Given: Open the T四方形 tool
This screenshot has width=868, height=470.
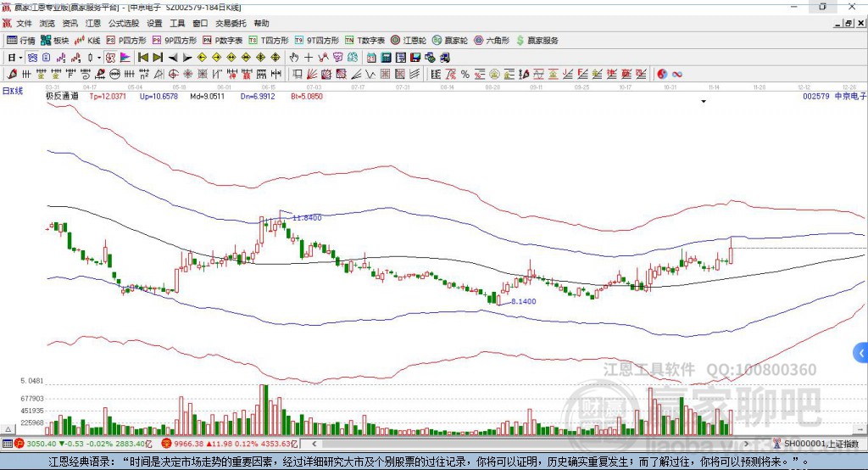Looking at the screenshot, I should pos(269,41).
